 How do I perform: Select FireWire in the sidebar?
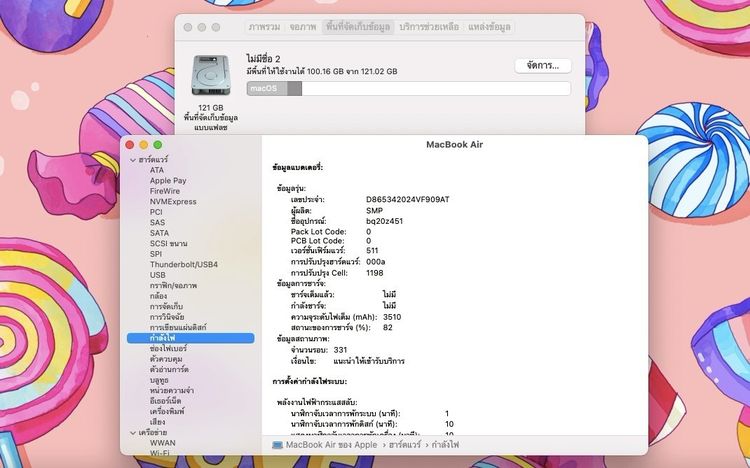[x=165, y=191]
